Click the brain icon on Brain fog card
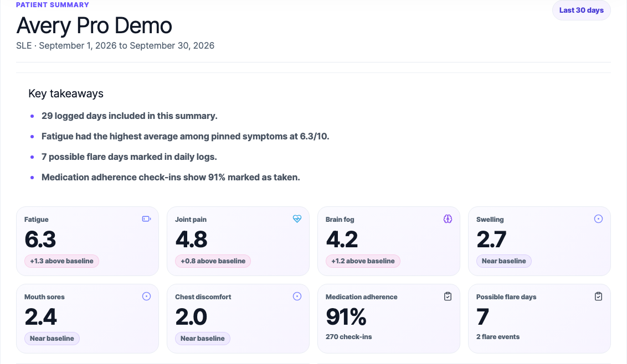This screenshot has height=364, width=627. click(448, 219)
